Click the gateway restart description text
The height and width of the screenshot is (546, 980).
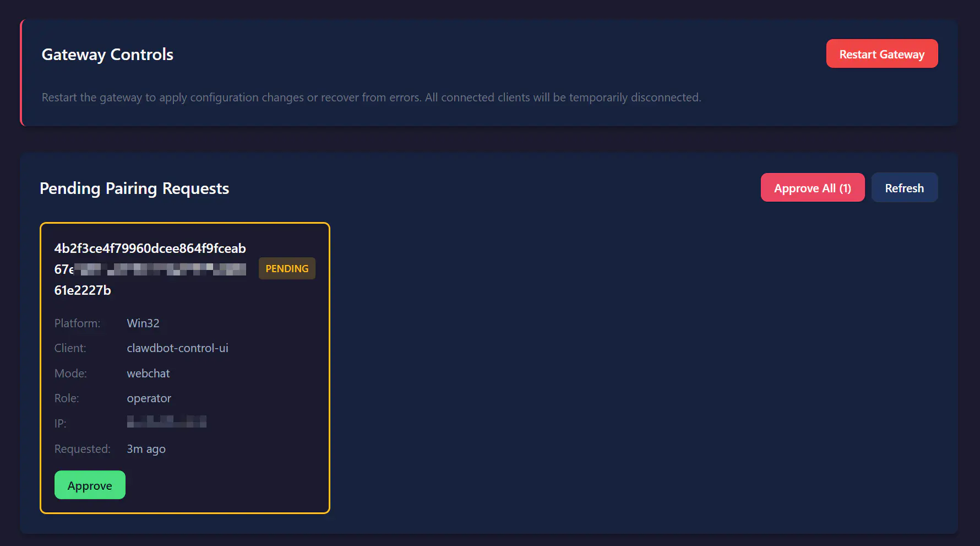tap(372, 98)
